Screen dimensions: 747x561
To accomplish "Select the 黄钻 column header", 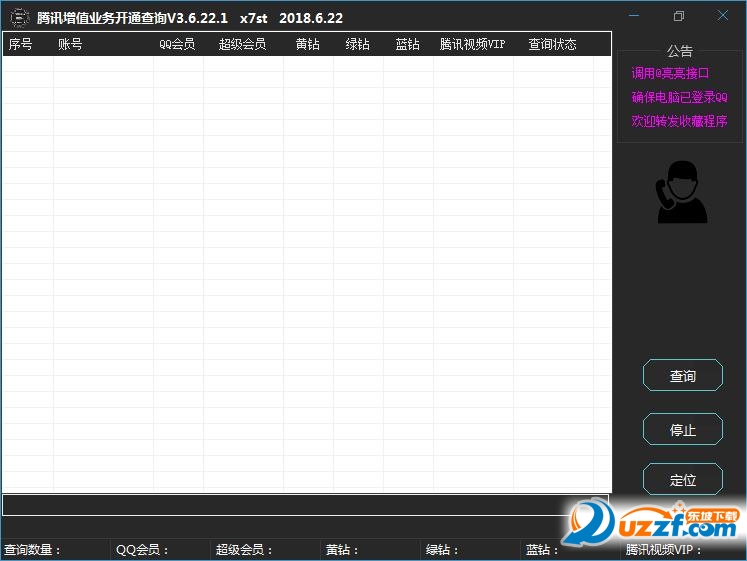I will [x=307, y=44].
